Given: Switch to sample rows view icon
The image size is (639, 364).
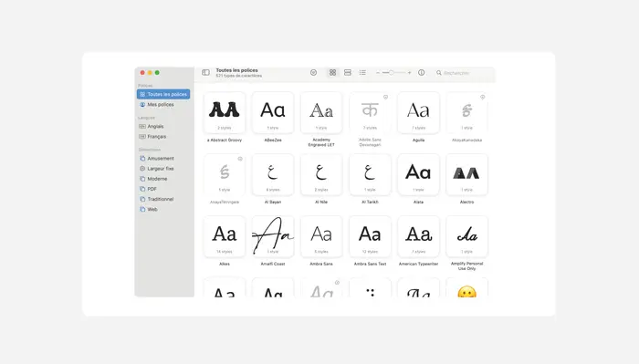Looking at the screenshot, I should coord(348,72).
